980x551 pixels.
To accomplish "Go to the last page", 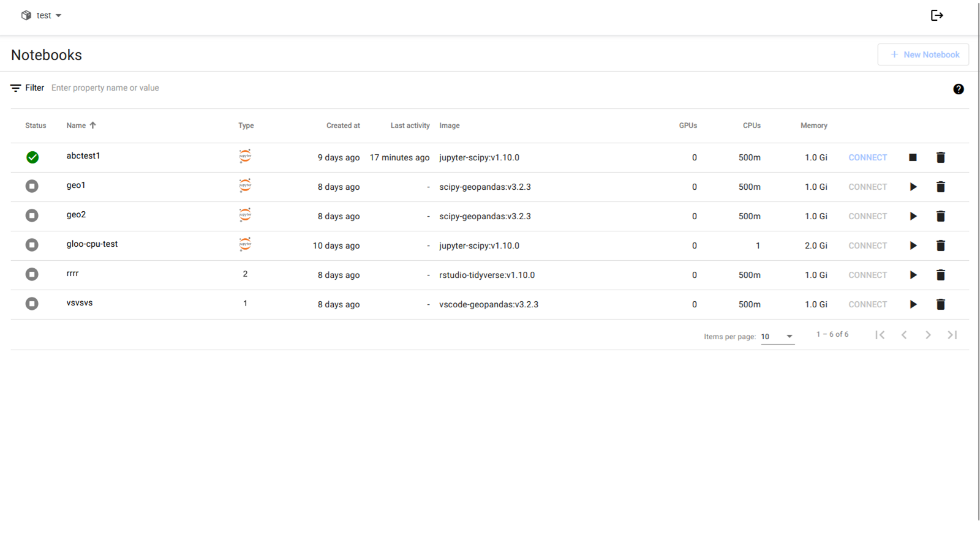I will pos(952,335).
